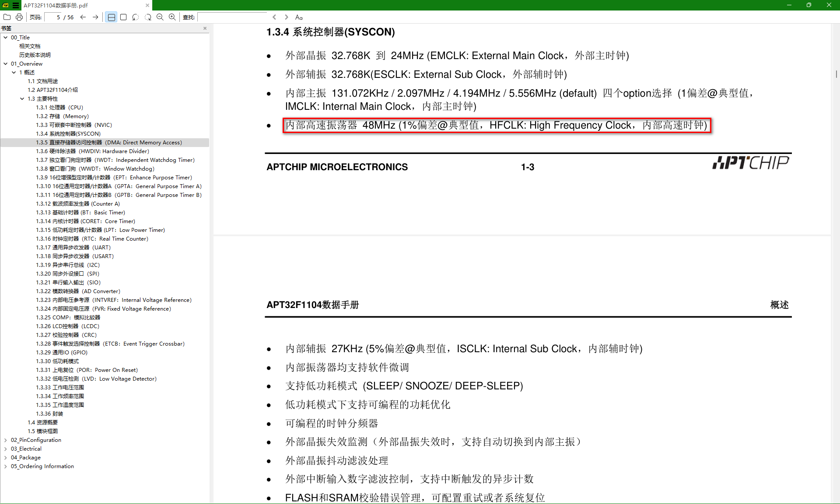Go to bookmark 1.3.14 Core Timer
840x504 pixels.
point(86,221)
